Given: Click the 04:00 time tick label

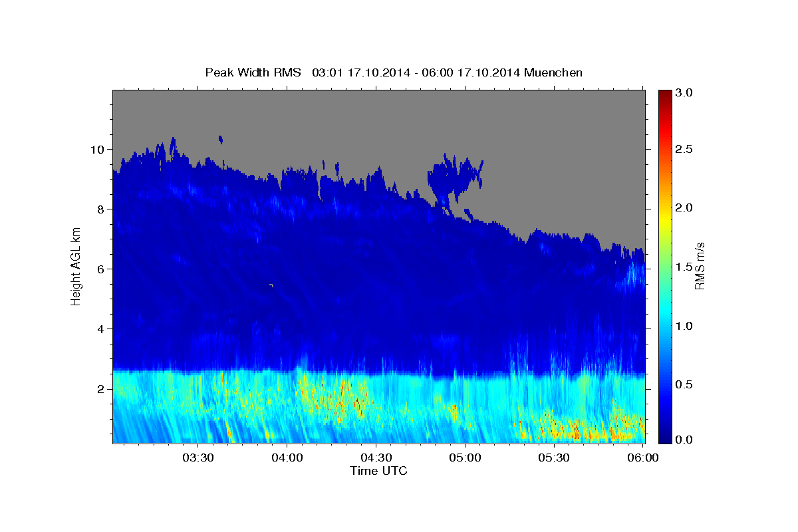Looking at the screenshot, I should pyautogui.click(x=287, y=458).
